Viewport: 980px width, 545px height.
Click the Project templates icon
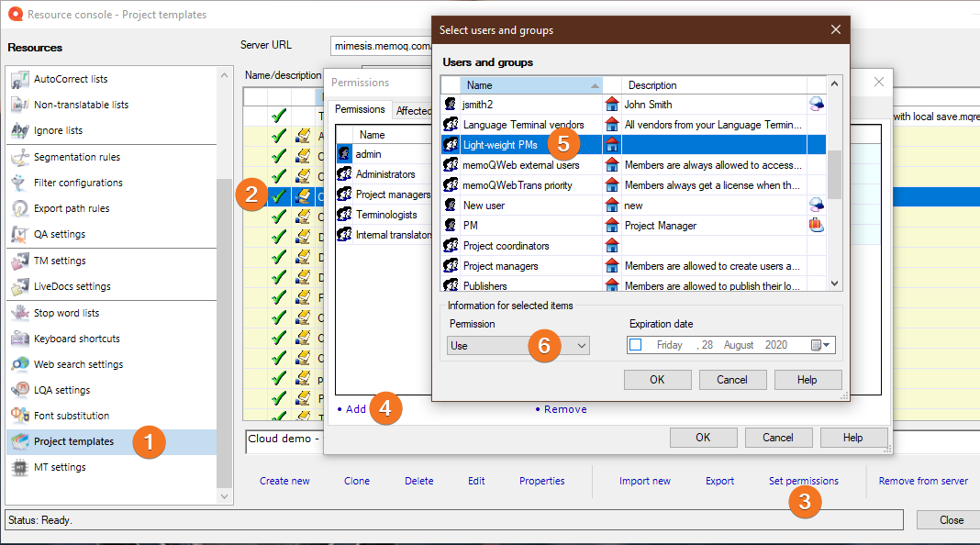pyautogui.click(x=20, y=441)
